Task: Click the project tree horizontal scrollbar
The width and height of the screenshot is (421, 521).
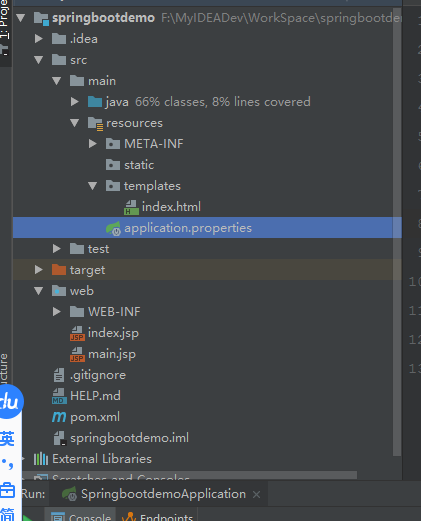Action: pyautogui.click(x=190, y=475)
